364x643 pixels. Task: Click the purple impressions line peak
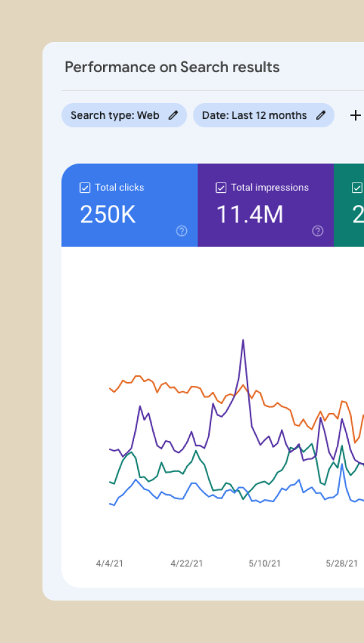coord(243,340)
